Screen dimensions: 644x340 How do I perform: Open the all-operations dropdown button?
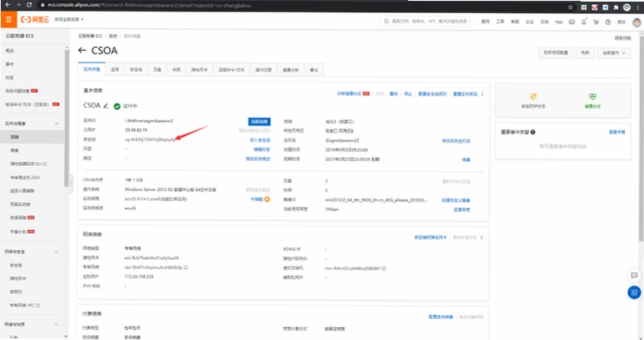click(614, 53)
